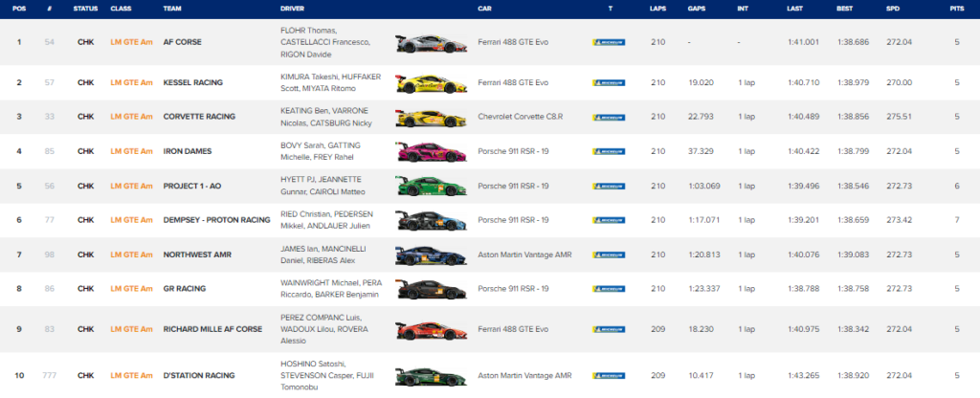
Task: Click the GR RACING team name
Action: point(184,289)
